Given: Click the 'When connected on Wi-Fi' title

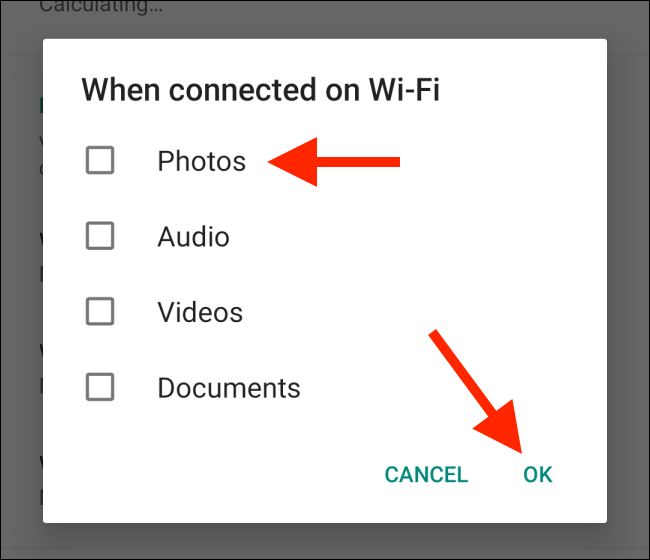Looking at the screenshot, I should point(260,90).
